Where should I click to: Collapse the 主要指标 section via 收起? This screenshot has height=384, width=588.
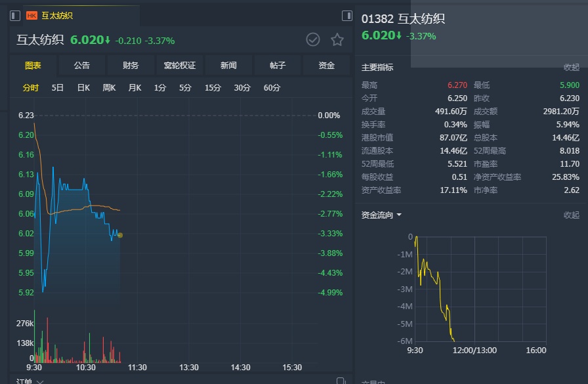pos(572,67)
